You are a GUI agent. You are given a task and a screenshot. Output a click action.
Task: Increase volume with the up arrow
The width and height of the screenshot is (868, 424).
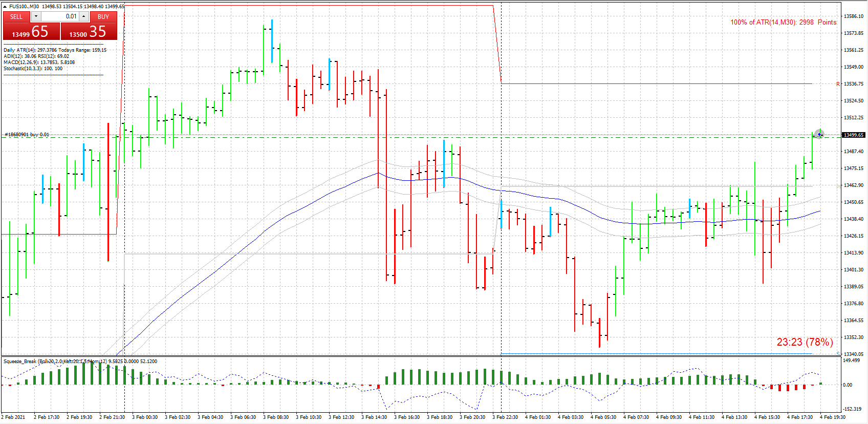(x=84, y=16)
